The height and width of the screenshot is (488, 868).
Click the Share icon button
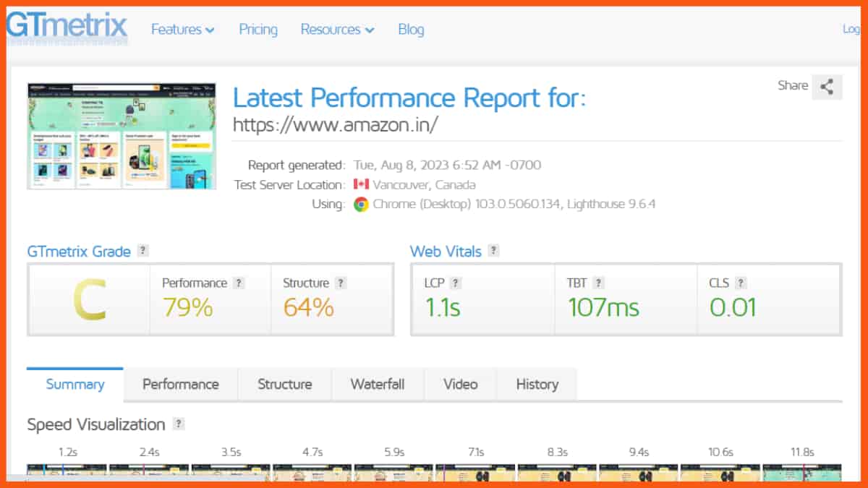click(x=827, y=87)
